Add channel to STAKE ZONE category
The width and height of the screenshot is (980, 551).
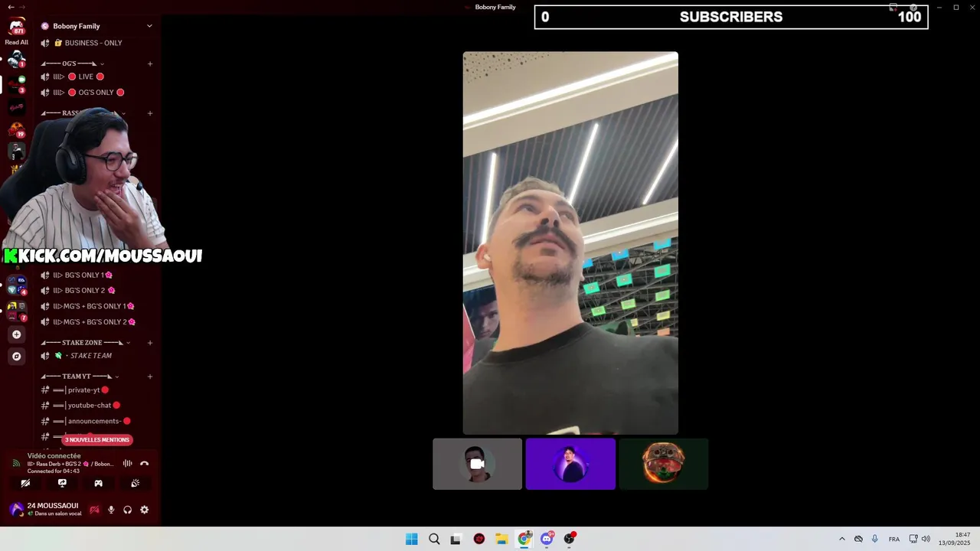point(150,343)
